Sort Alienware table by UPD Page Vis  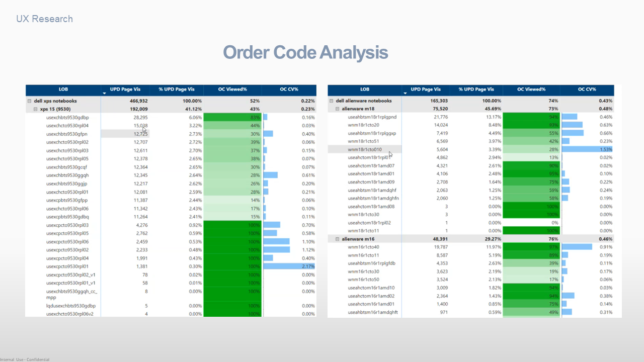426,89
